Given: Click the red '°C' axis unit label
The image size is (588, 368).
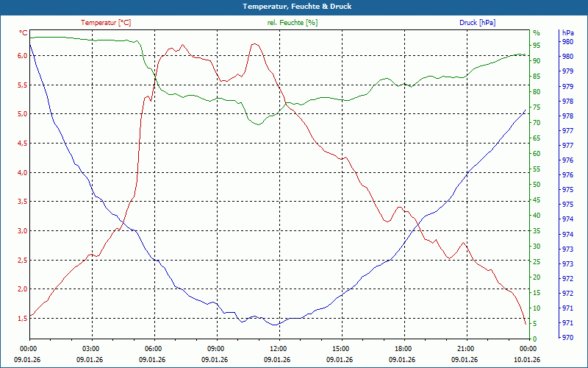Looking at the screenshot, I should pos(24,33).
